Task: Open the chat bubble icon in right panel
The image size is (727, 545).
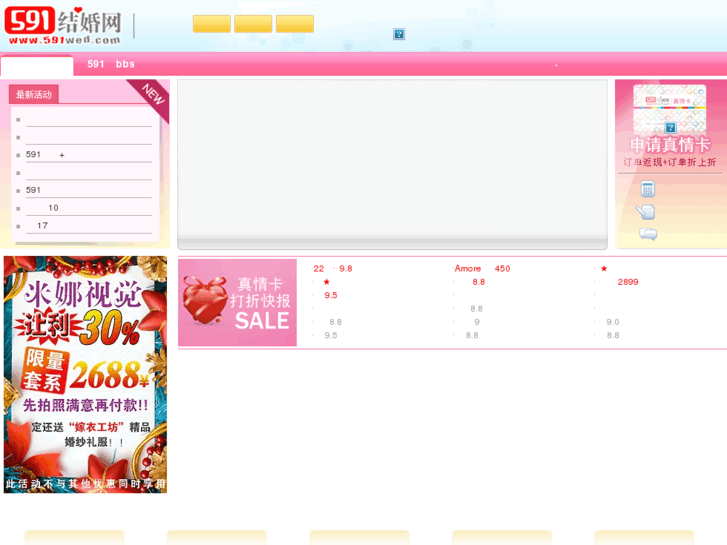Action: [x=648, y=234]
